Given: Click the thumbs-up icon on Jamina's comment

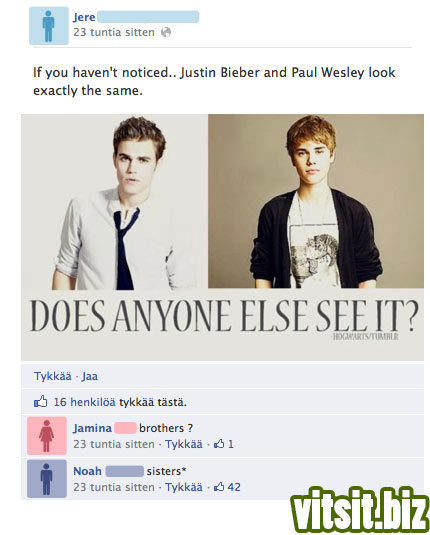Looking at the screenshot, I should click(x=219, y=444).
